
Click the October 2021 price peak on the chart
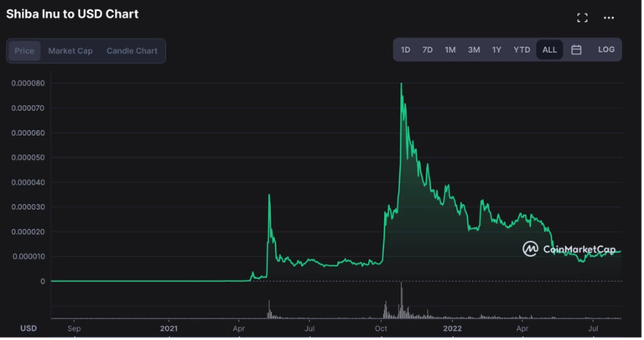click(x=402, y=84)
